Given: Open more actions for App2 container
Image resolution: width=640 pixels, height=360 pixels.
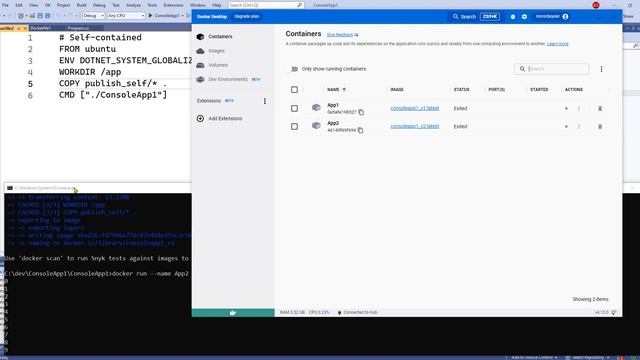Looking at the screenshot, I should tap(579, 127).
